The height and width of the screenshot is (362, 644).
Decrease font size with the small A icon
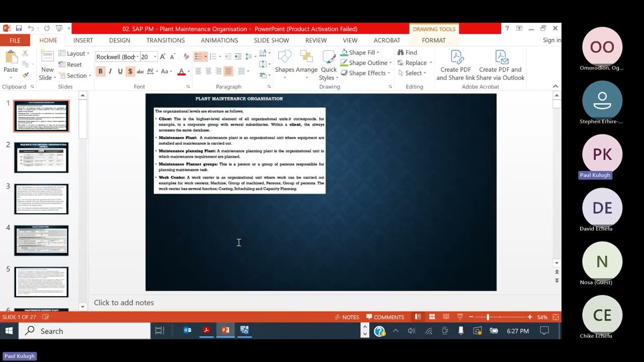(x=172, y=57)
